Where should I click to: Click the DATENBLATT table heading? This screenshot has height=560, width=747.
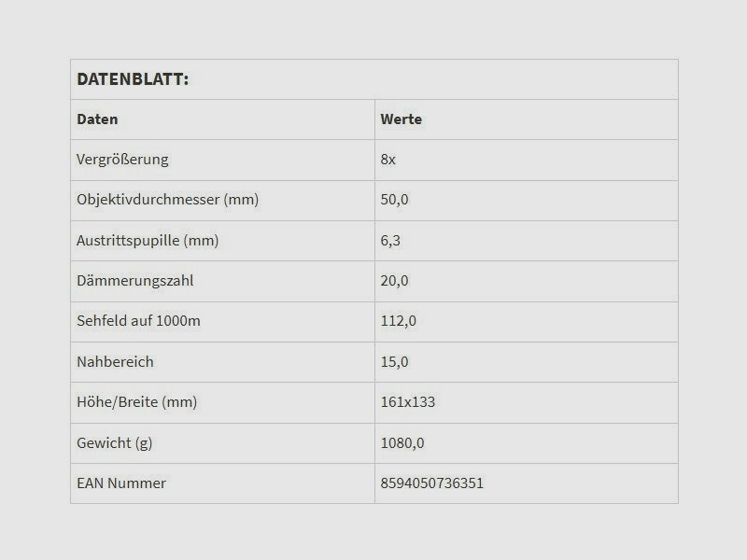[133, 79]
